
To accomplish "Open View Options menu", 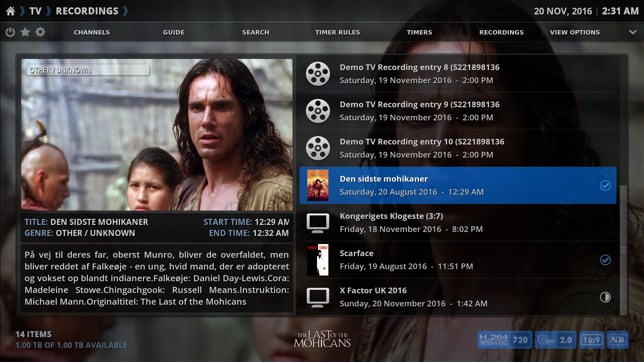I will (x=575, y=32).
